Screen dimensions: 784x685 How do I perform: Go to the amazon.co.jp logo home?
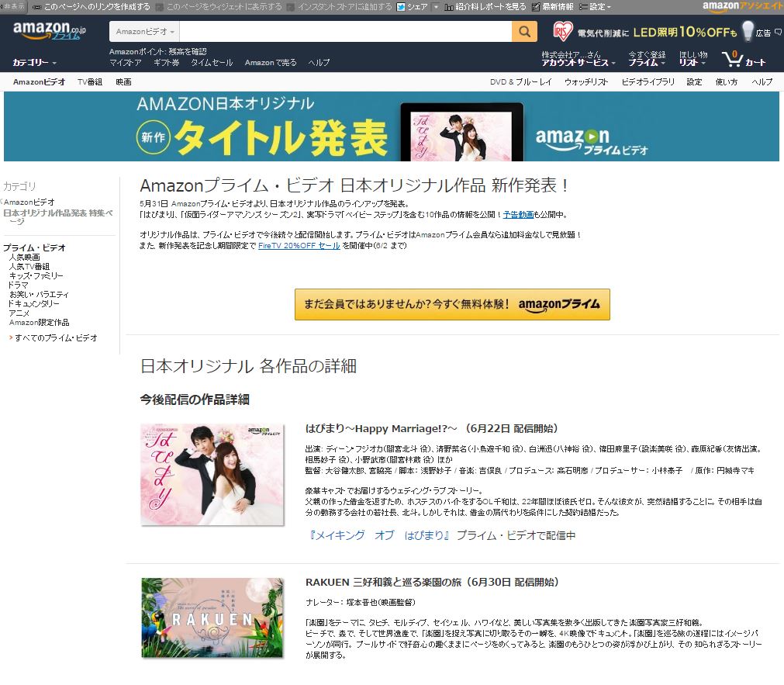50,30
